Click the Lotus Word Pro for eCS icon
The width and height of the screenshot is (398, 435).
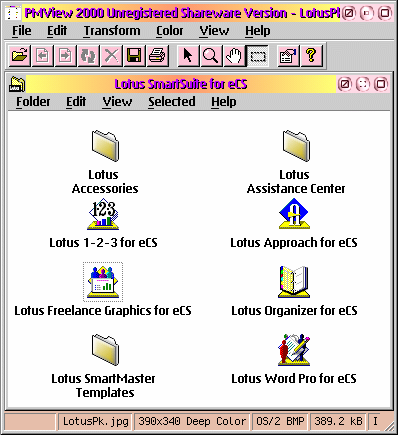click(294, 350)
